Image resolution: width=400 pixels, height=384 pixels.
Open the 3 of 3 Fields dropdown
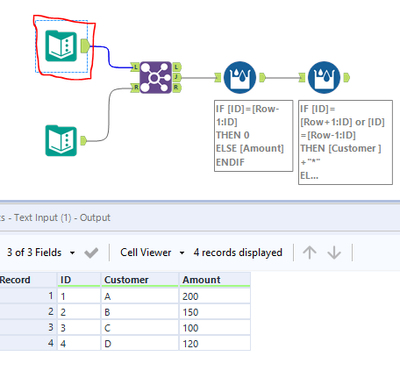pos(41,253)
